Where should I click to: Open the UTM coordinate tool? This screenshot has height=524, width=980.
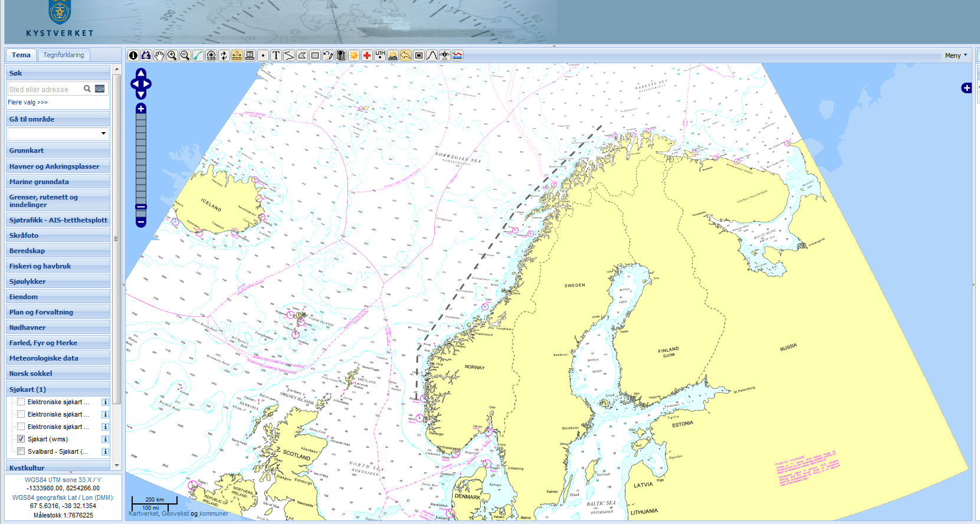point(380,55)
